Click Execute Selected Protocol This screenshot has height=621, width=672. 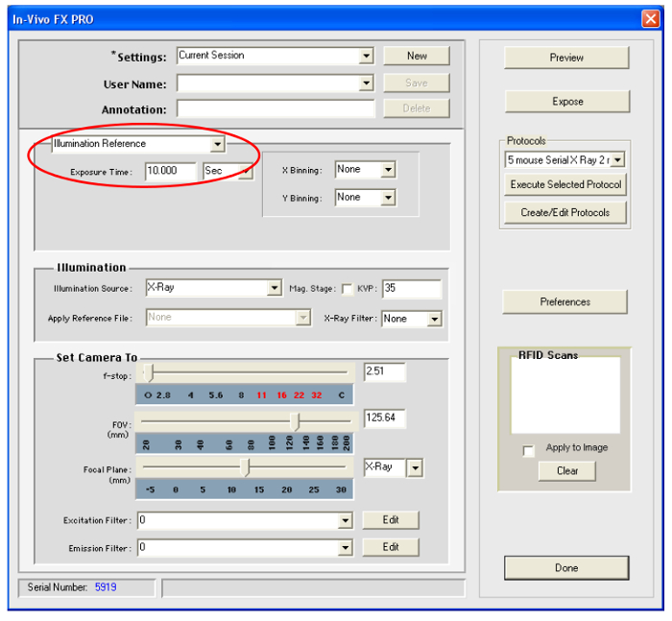coord(565,184)
